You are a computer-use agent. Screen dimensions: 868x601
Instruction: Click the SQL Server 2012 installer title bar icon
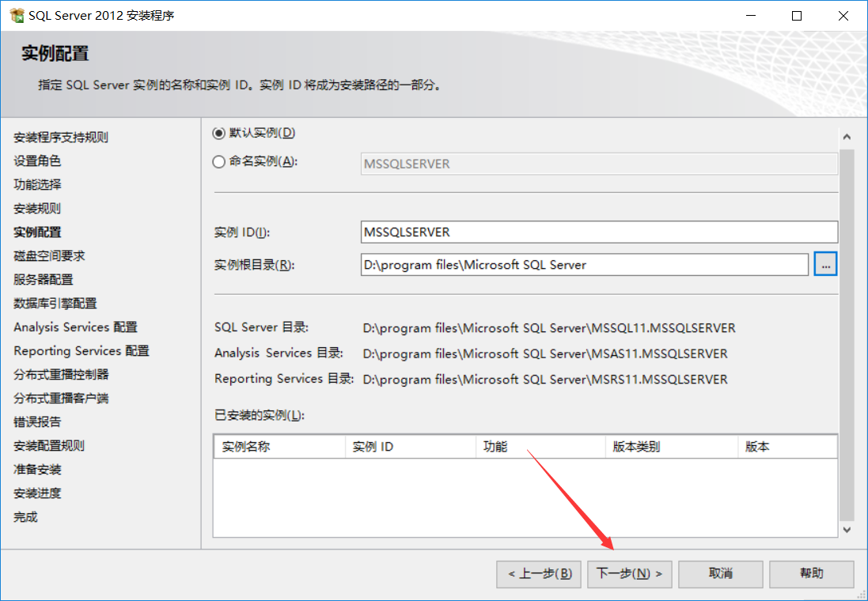(16, 14)
